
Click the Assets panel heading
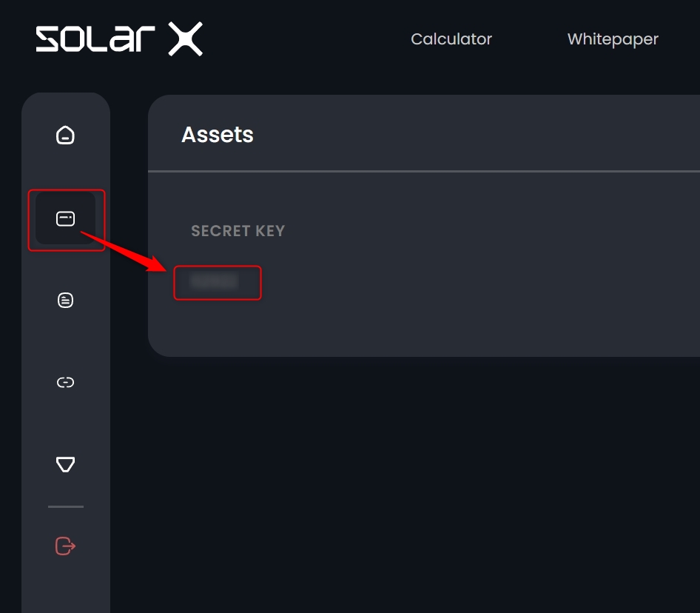click(218, 135)
